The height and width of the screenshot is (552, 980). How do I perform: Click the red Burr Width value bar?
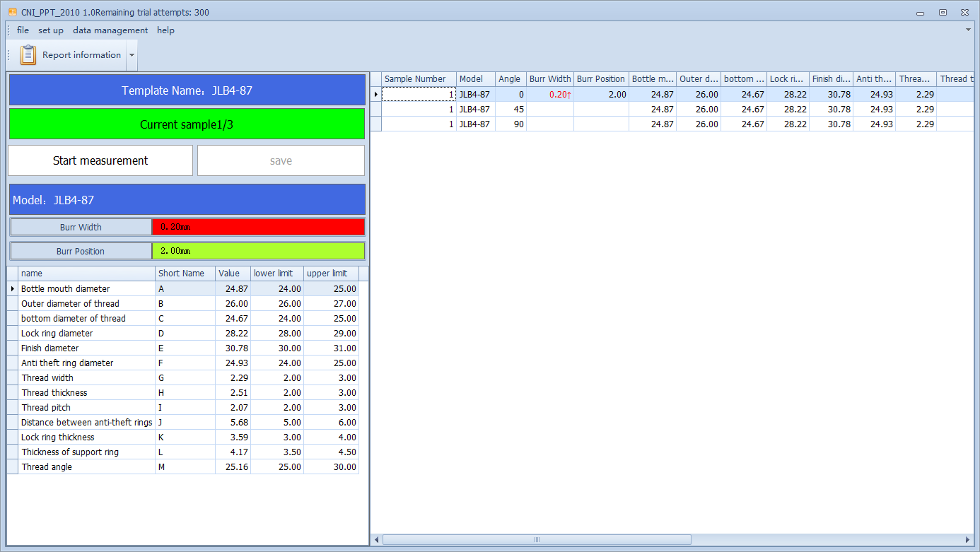[258, 227]
